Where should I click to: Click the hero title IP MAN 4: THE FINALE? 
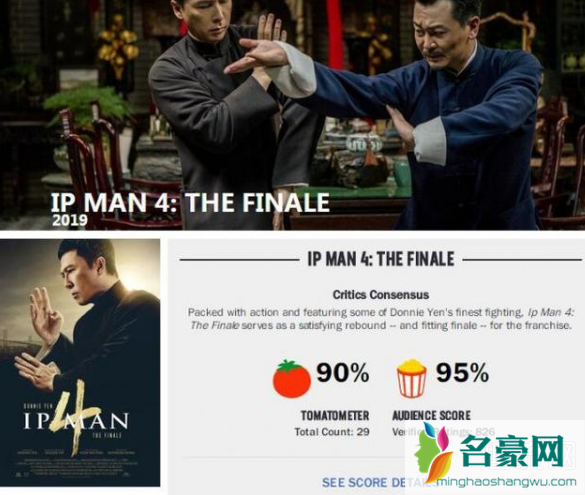click(x=190, y=203)
